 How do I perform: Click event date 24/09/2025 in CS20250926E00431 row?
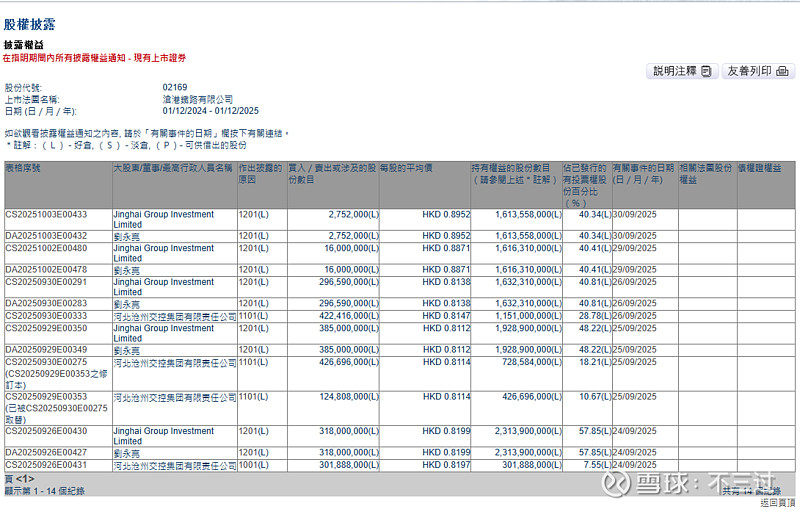coord(635,465)
